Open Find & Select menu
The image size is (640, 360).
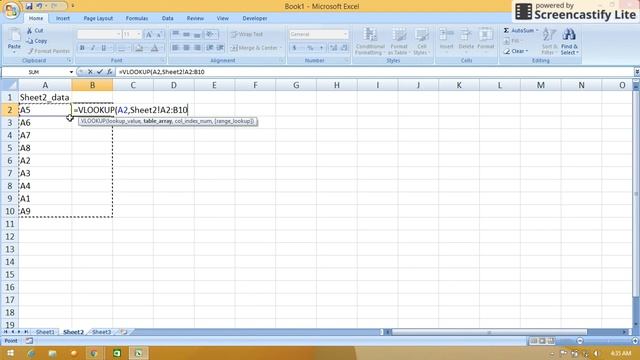point(569,42)
